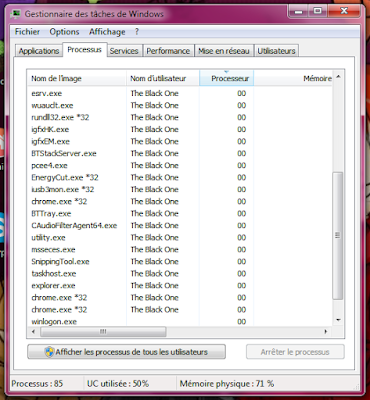Maximize the Task Manager window
370x400 pixels.
(317, 12)
